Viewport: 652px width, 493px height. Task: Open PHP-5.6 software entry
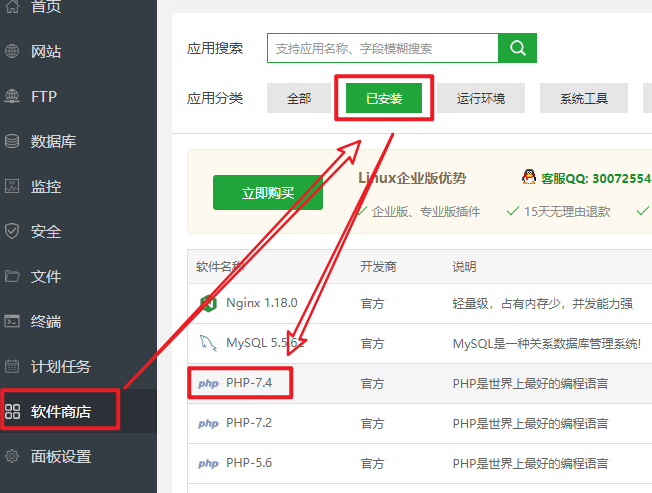coord(249,463)
